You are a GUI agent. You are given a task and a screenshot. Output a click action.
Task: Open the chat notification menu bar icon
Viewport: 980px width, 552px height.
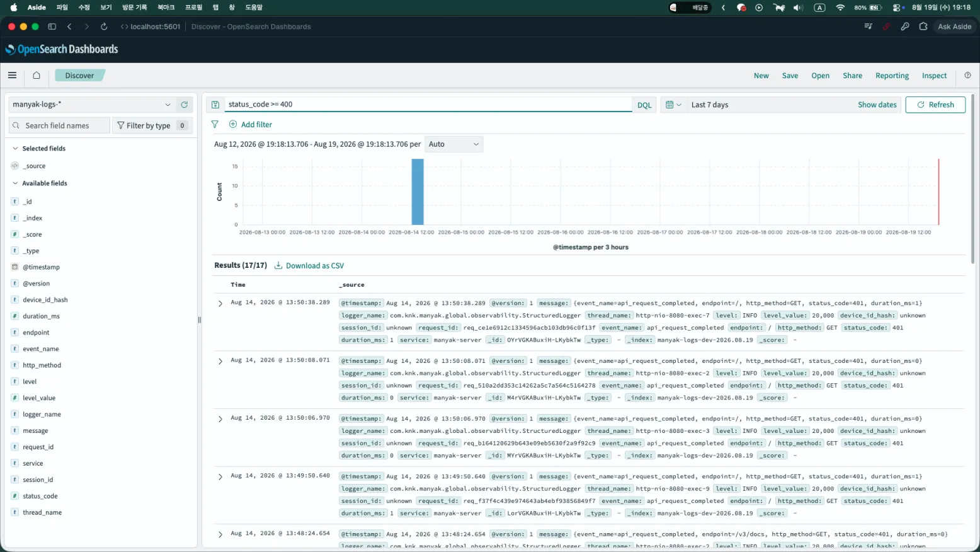(x=741, y=8)
